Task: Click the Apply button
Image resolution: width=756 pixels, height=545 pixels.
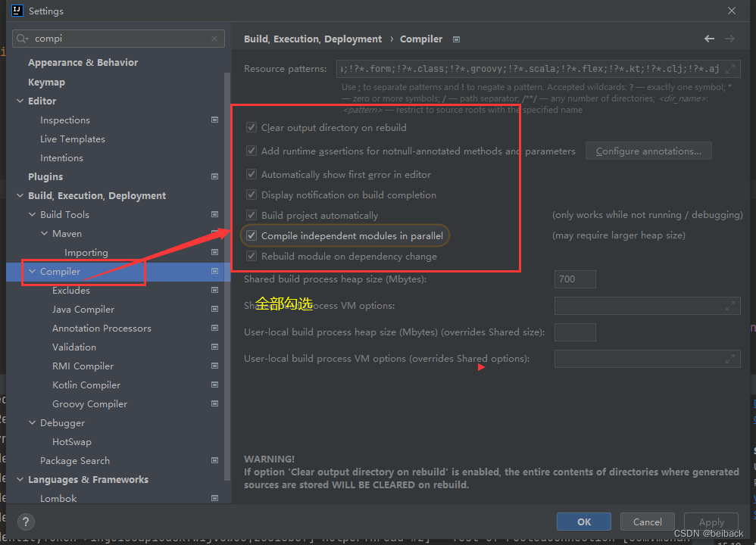Action: 711,522
